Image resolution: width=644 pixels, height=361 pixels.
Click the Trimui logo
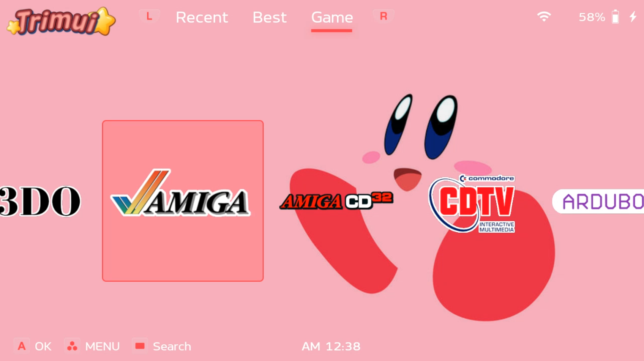click(61, 22)
